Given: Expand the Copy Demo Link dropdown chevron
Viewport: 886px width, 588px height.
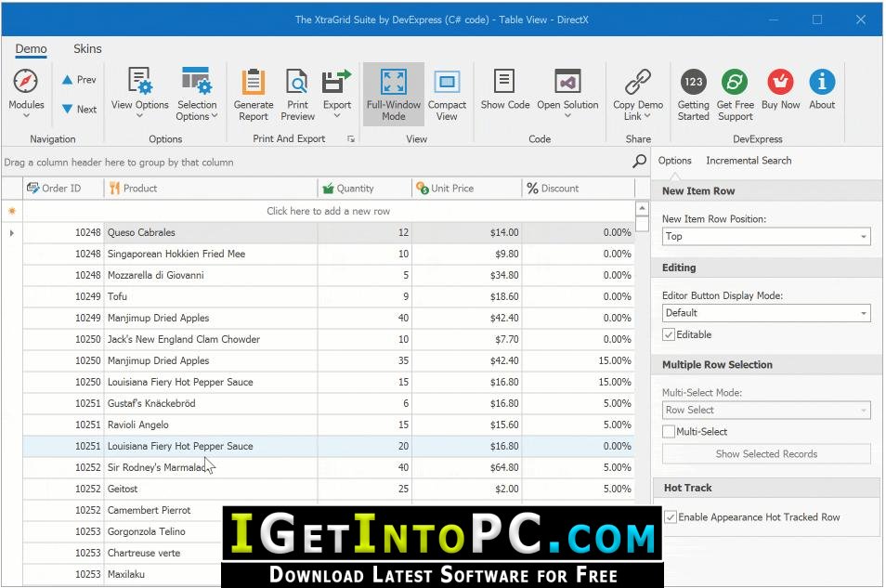Looking at the screenshot, I should pyautogui.click(x=647, y=116).
